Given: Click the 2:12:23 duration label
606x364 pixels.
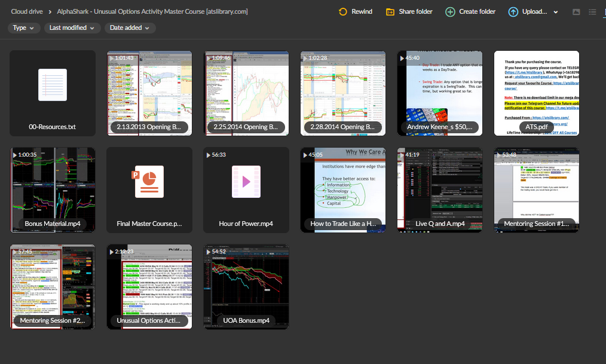Looking at the screenshot, I should click(124, 252).
